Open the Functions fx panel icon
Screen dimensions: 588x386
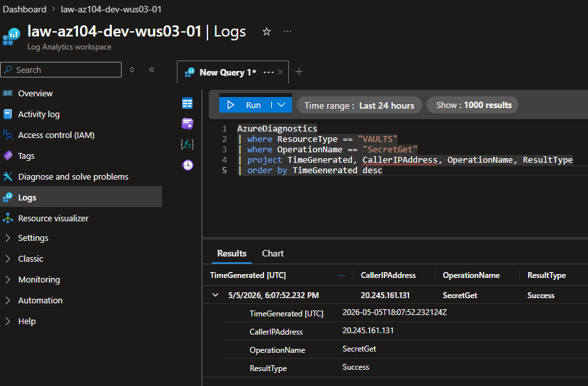[187, 144]
